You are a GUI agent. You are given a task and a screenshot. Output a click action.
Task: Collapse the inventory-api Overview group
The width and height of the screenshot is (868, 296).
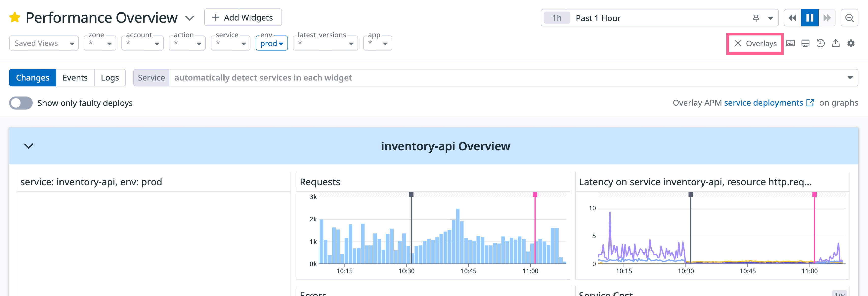pos(29,146)
